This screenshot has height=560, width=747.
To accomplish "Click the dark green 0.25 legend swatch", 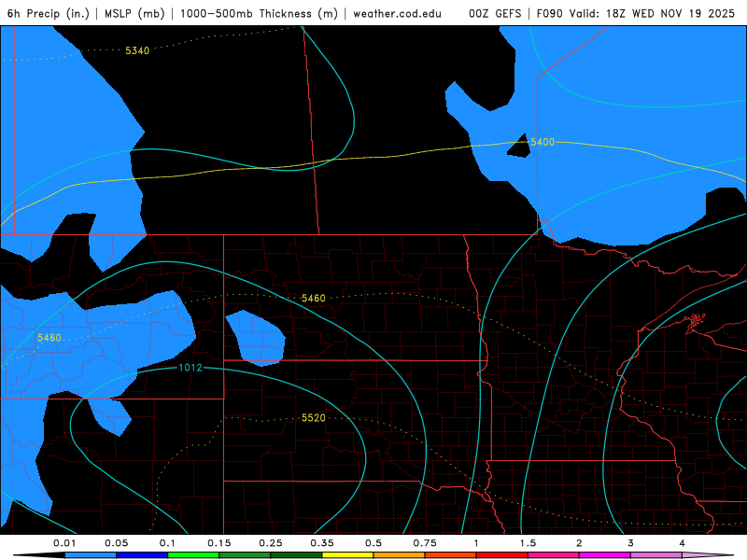I will pyautogui.click(x=296, y=555).
